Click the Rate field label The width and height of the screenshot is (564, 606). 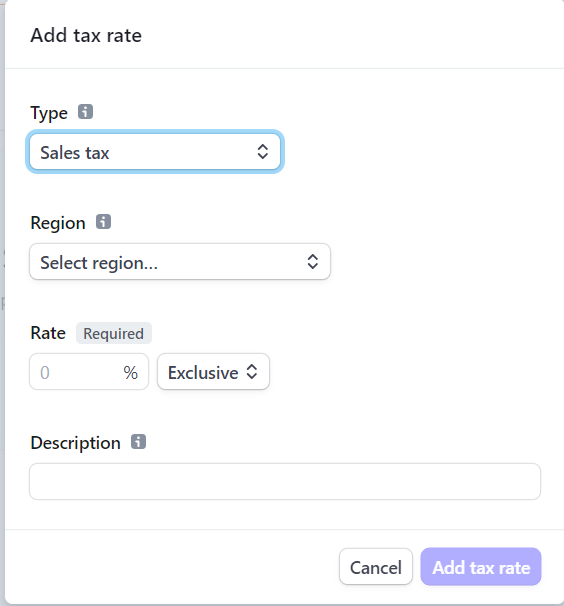48,333
